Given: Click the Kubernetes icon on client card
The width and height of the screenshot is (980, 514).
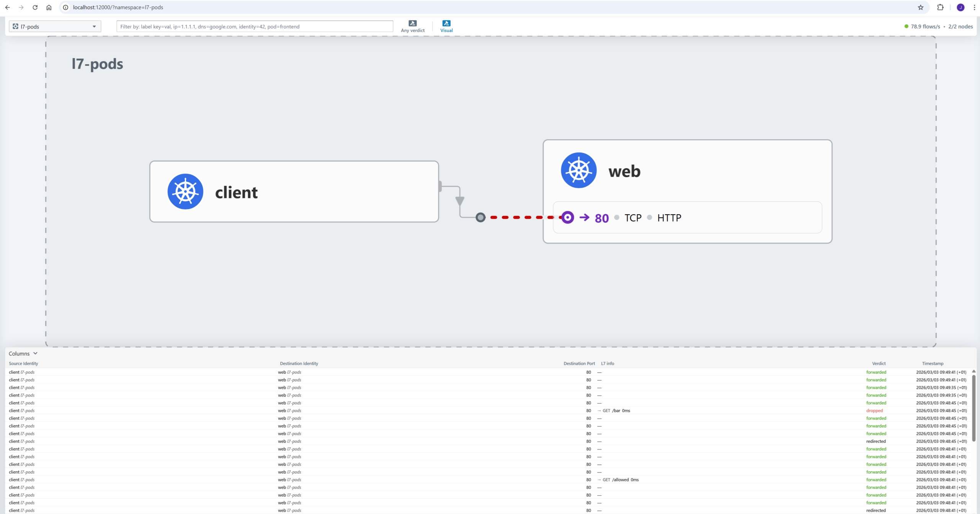Looking at the screenshot, I should (185, 192).
